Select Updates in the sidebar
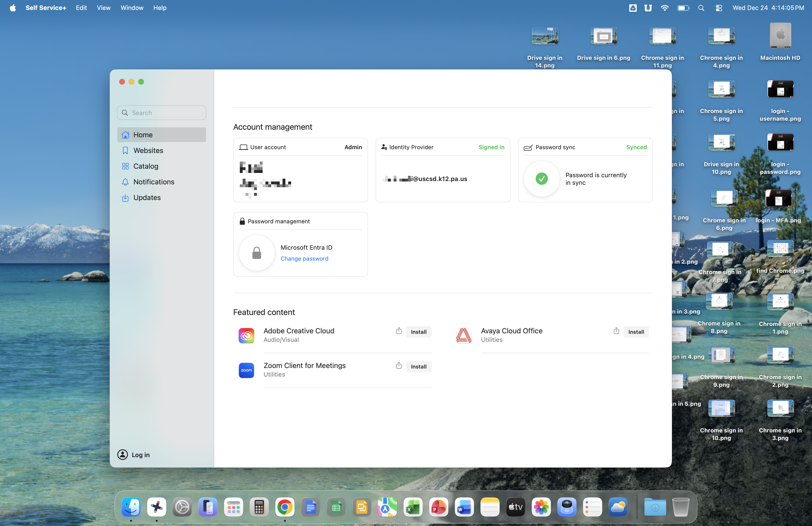812x526 pixels. click(x=147, y=198)
